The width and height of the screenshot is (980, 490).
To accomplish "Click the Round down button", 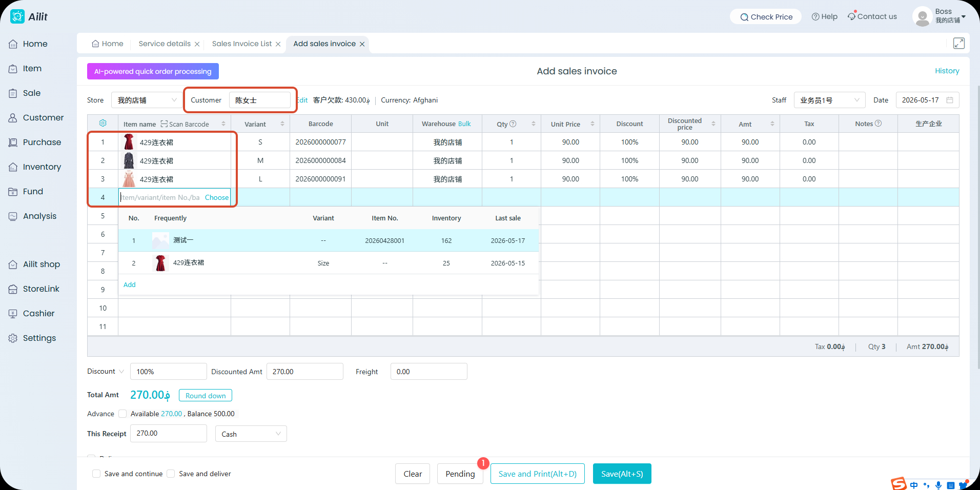I will 206,395.
